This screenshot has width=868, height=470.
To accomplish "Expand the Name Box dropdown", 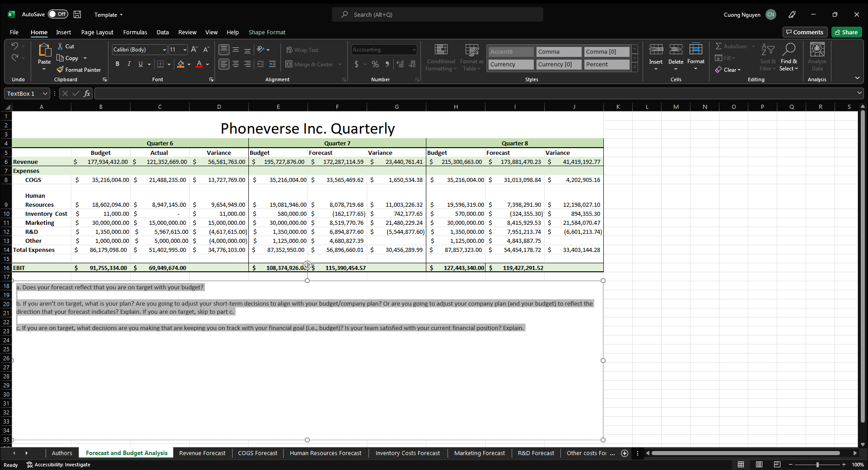I will point(45,93).
